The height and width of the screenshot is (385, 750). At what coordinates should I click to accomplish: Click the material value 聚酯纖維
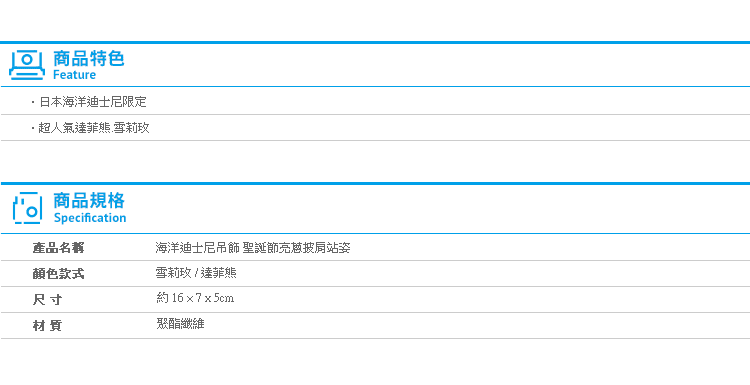click(x=180, y=324)
